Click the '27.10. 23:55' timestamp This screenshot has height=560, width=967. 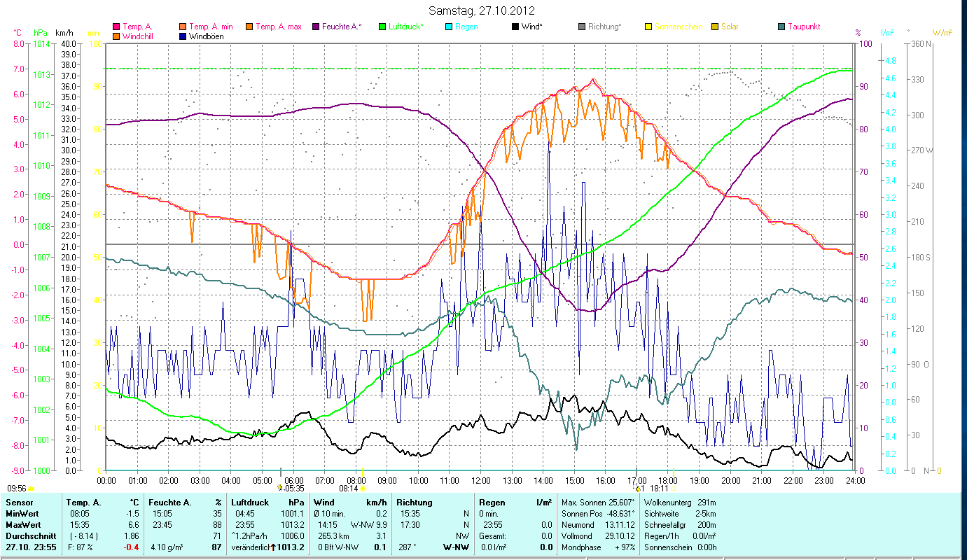pos(30,547)
